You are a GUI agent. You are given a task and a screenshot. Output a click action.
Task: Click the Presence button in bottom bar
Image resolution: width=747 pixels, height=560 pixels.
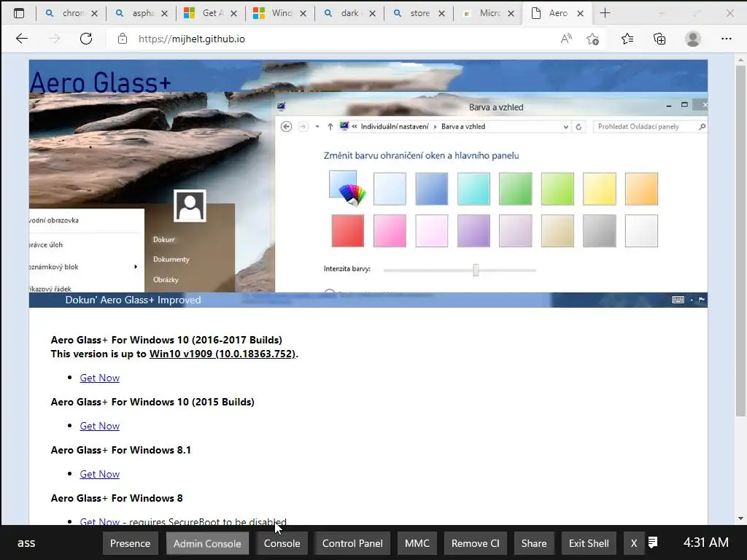click(130, 543)
